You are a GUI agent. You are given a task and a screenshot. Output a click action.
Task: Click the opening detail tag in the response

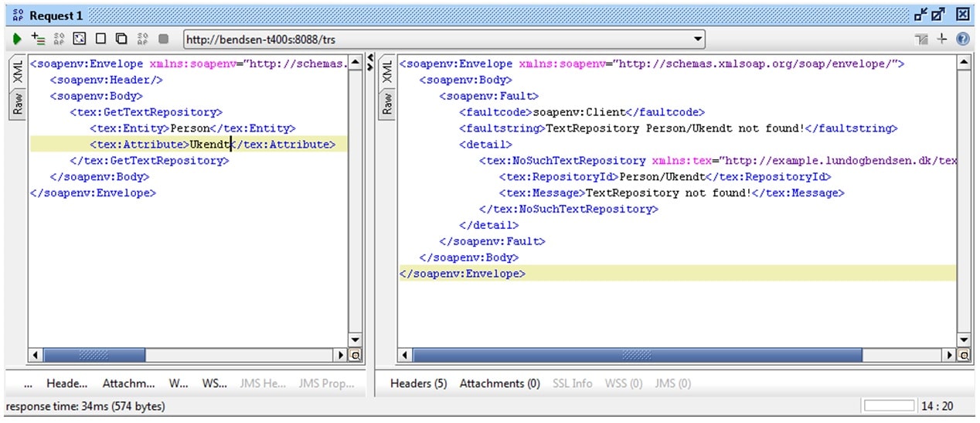pos(485,144)
